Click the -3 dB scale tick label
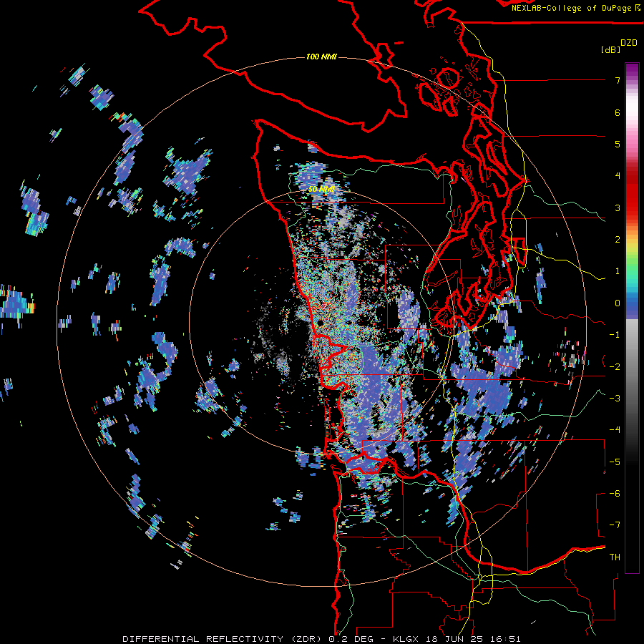The height and width of the screenshot is (644, 644). 615,398
